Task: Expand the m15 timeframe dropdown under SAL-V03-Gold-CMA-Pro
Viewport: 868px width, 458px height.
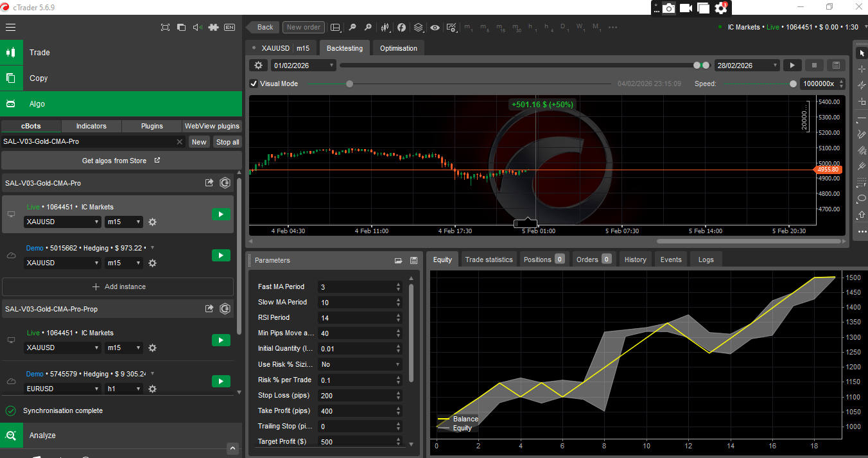Action: tap(123, 222)
